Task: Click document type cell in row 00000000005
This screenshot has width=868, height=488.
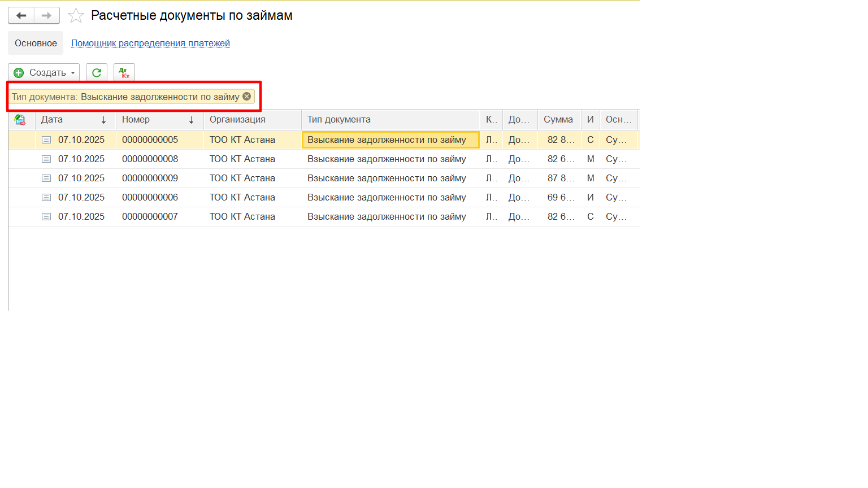Action: tap(390, 140)
